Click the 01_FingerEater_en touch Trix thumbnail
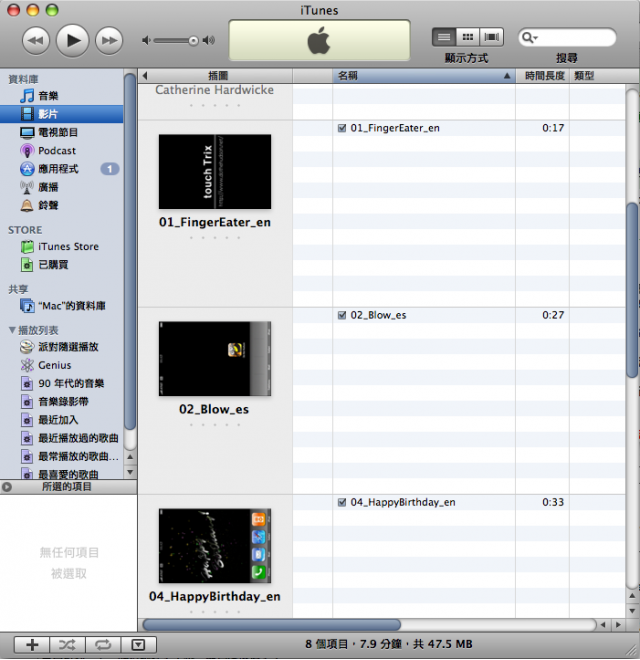This screenshot has height=660, width=640. 215,172
